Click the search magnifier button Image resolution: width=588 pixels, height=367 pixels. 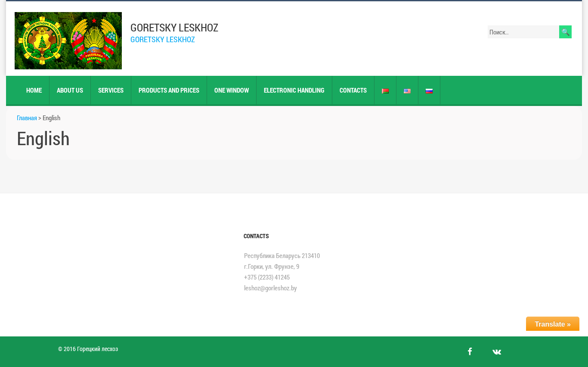565,32
